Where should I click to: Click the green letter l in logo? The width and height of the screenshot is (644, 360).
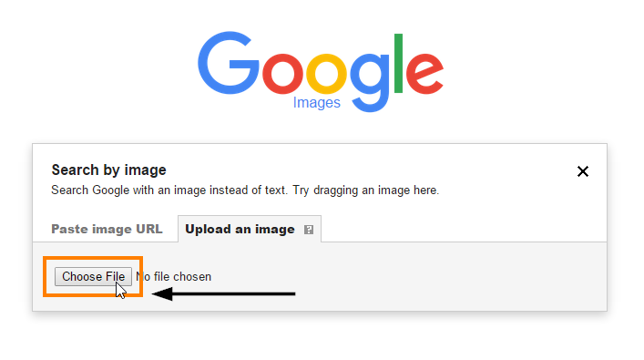398,63
